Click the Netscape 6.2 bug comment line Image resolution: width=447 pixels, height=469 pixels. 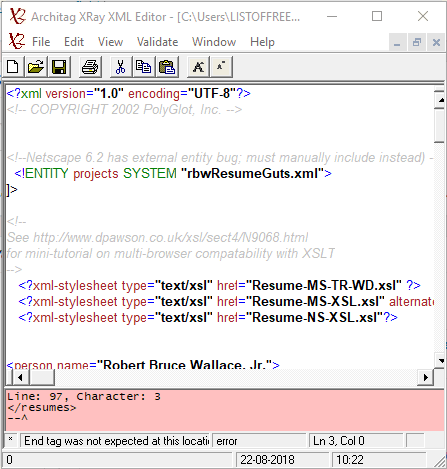[x=220, y=158]
